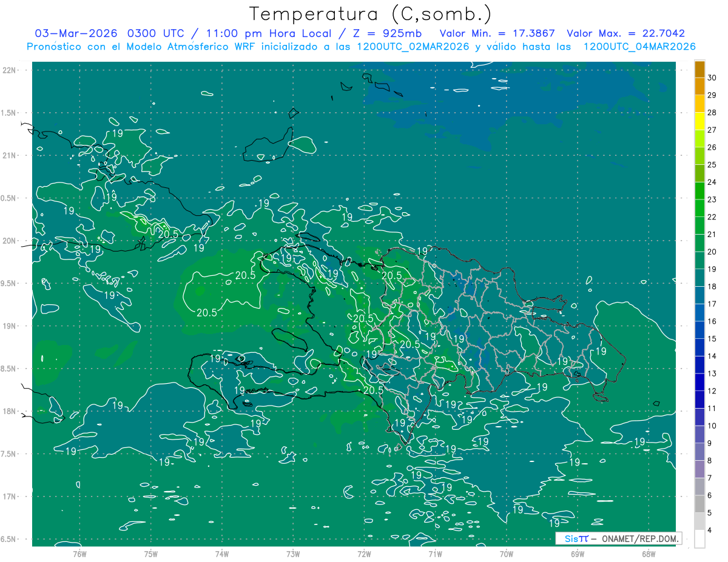Click the 'Valor Max. = 22.7042' value
The image size is (728, 562).
[625, 33]
